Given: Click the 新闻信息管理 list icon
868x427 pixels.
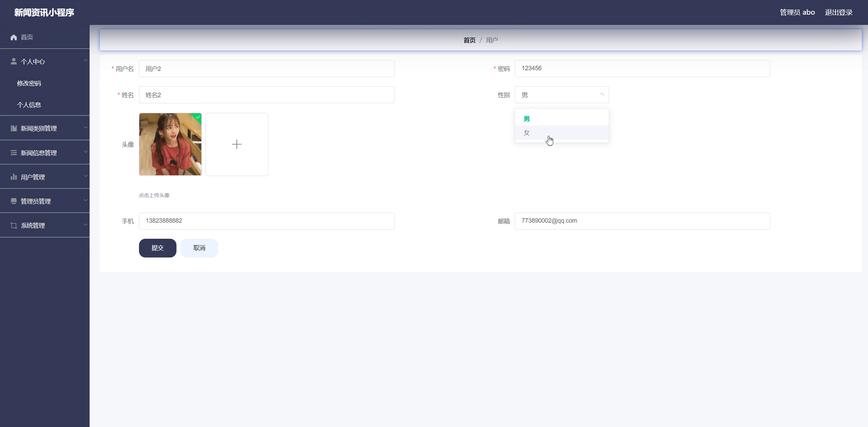Looking at the screenshot, I should 14,153.
